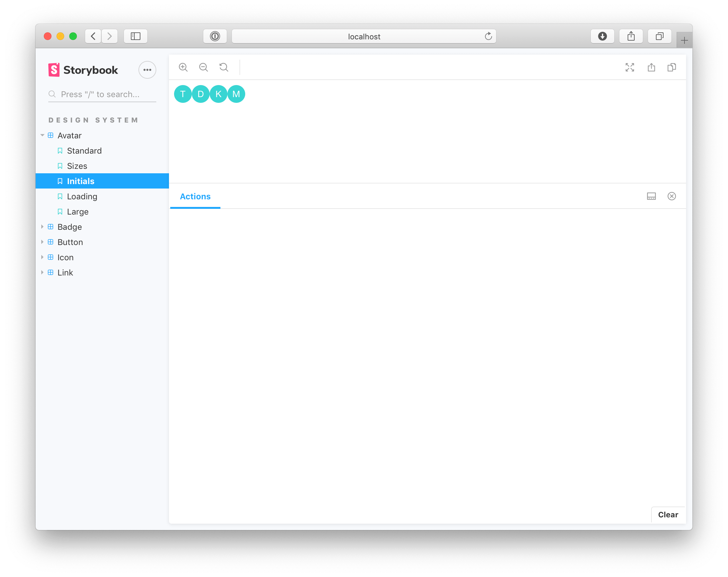728x577 pixels.
Task: Click the Clear button in actions panel
Action: [x=668, y=514]
